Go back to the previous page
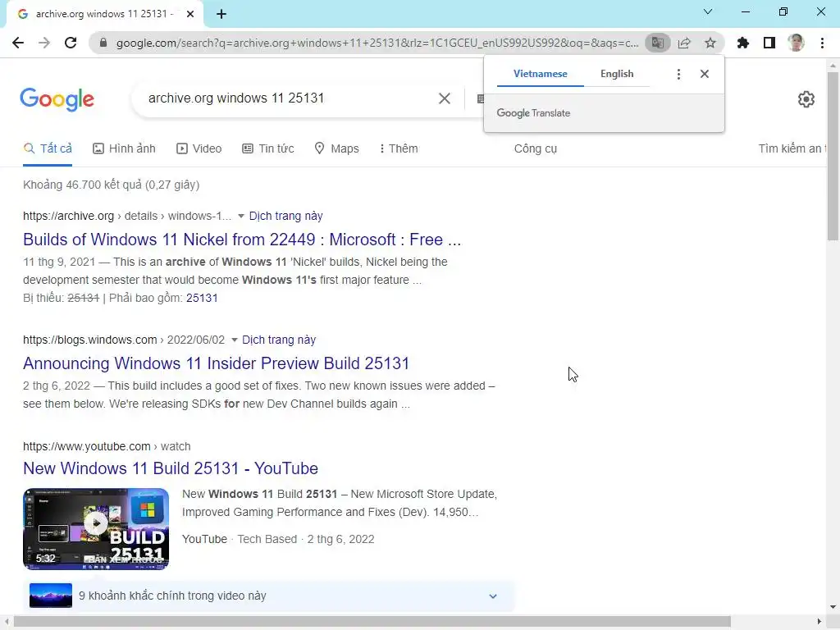840x630 pixels. (x=18, y=43)
